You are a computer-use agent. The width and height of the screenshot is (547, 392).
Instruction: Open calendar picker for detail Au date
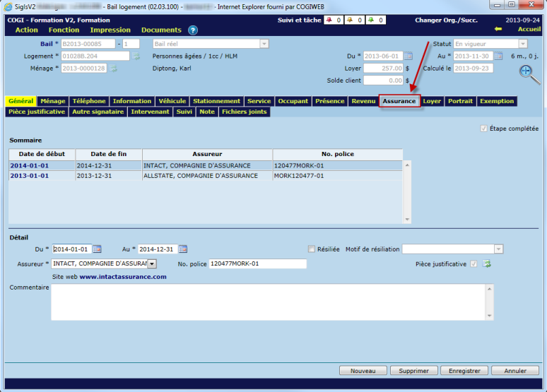[183, 249]
